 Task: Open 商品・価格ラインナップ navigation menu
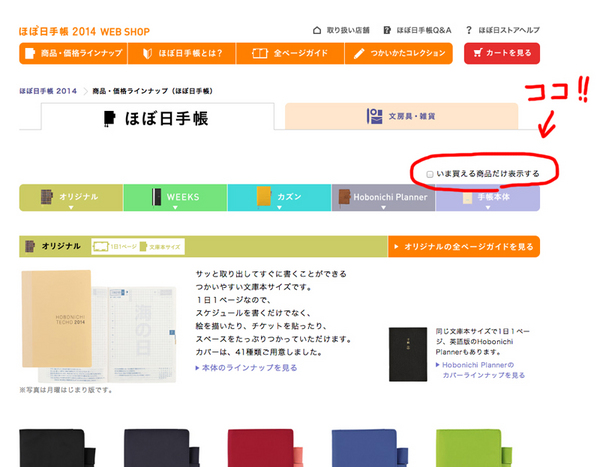76,52
